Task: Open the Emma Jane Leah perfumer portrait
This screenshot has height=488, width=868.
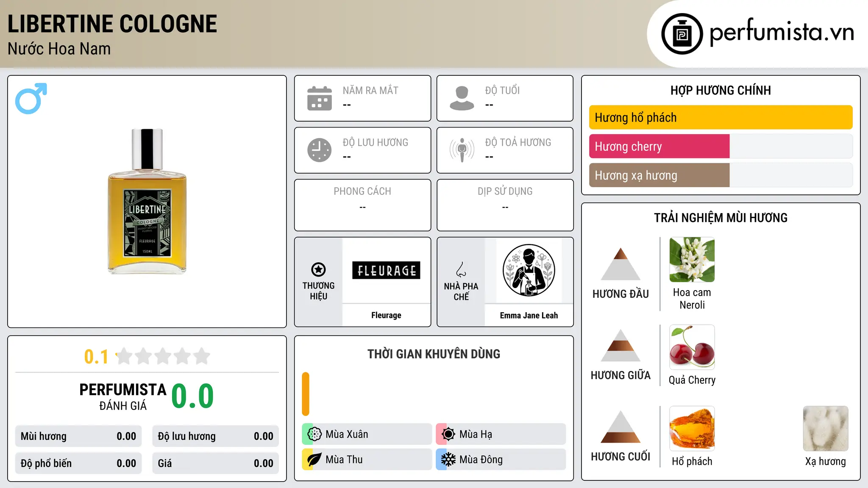Action: 529,270
